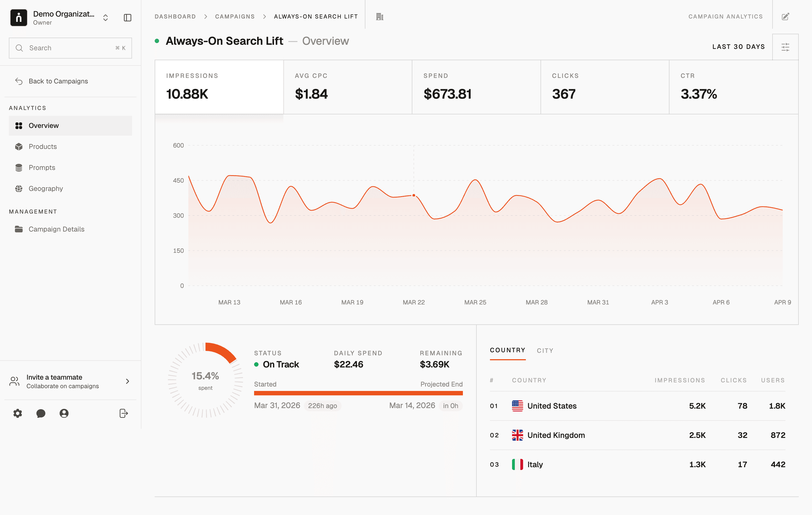This screenshot has height=515, width=812.
Task: Focus the Search input field
Action: point(70,48)
